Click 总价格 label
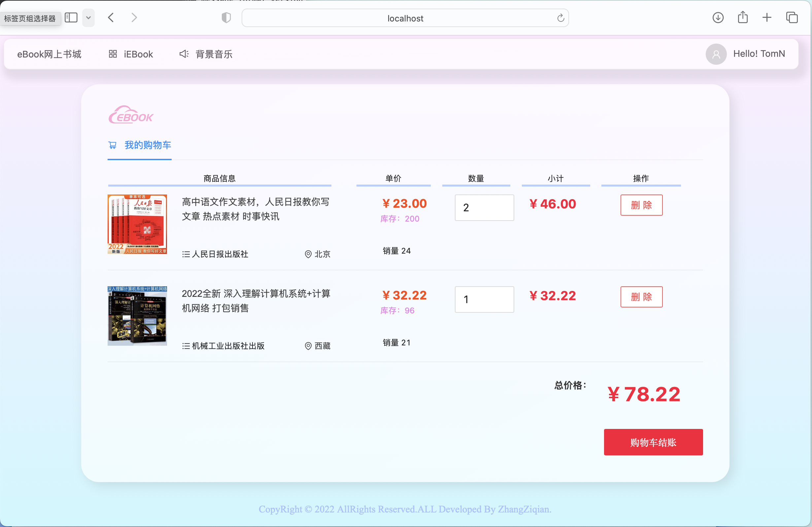This screenshot has width=812, height=527. (570, 385)
